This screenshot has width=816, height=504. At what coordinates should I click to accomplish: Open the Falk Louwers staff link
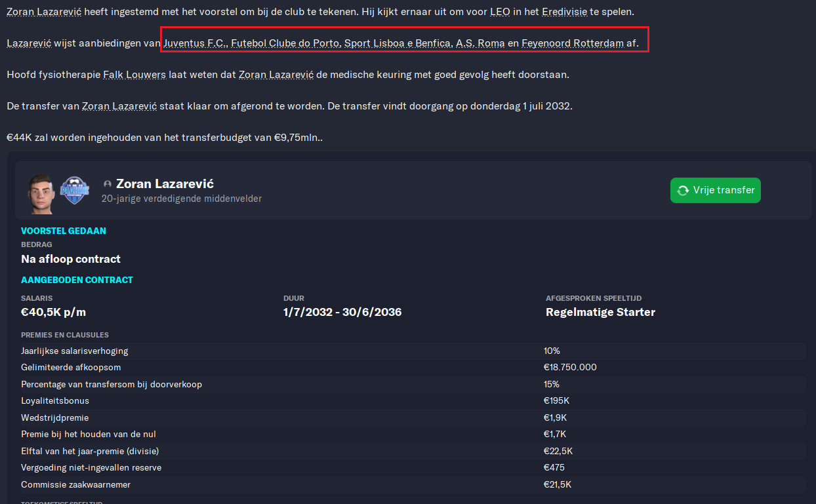(134, 75)
